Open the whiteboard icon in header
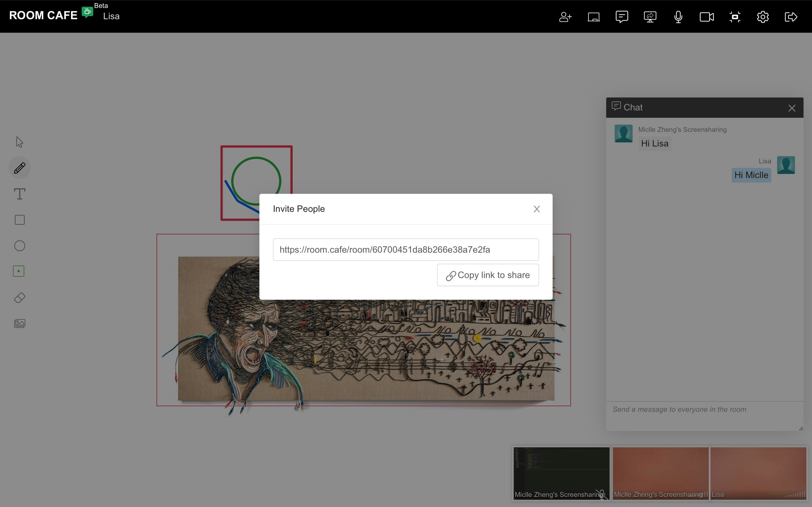 coord(593,17)
